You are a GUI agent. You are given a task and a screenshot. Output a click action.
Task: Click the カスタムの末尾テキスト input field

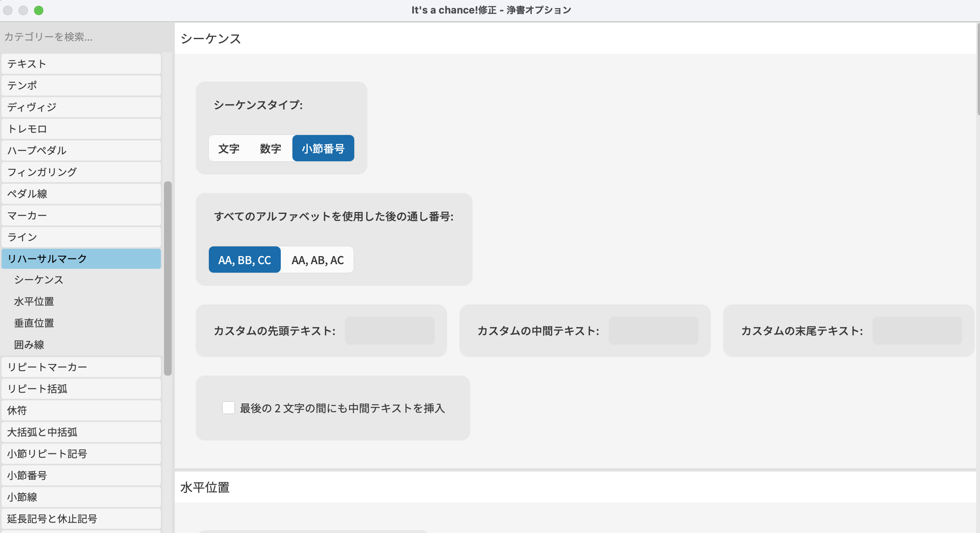click(x=917, y=331)
